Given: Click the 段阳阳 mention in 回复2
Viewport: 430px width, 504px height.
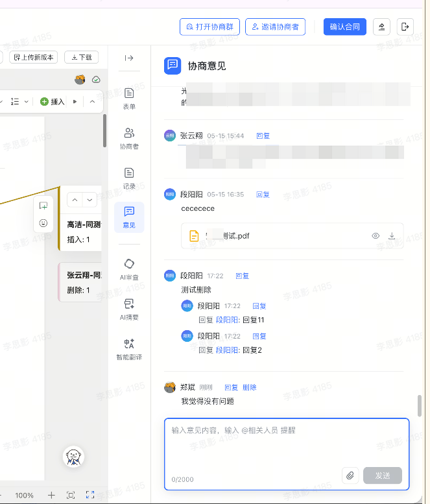Looking at the screenshot, I should pos(226,350).
